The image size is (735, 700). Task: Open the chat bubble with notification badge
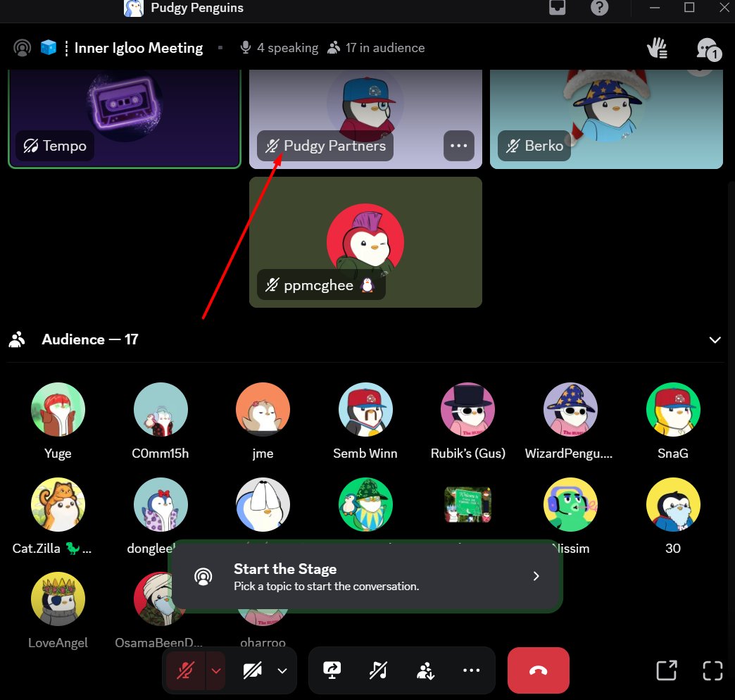pos(708,49)
